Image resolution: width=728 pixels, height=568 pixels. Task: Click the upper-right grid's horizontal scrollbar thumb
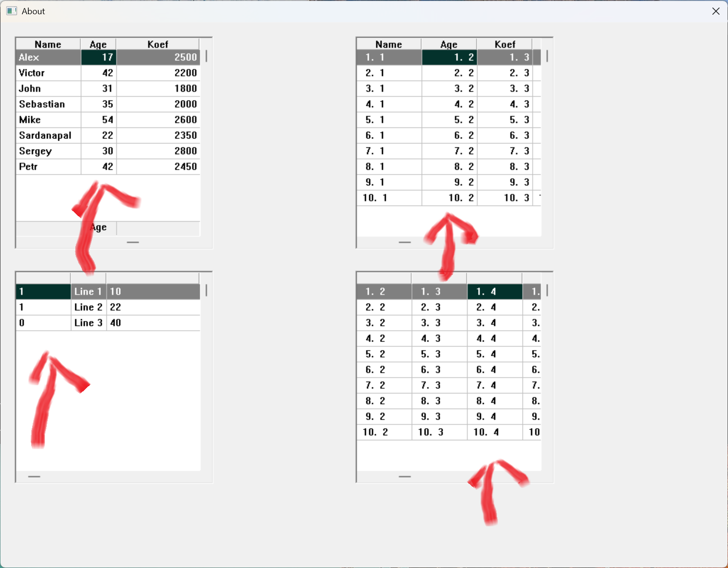(405, 242)
